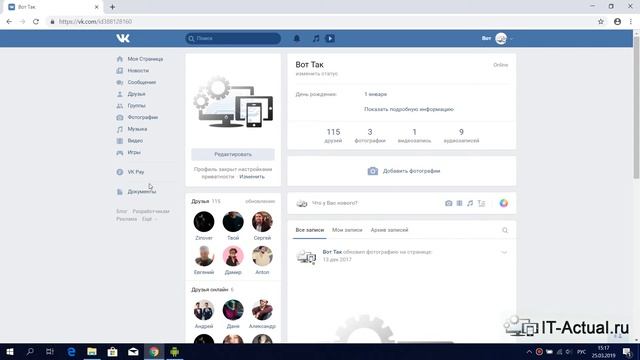Screen dimensions: 640x360
Task: Open Новости in sidebar
Action: coord(133,71)
